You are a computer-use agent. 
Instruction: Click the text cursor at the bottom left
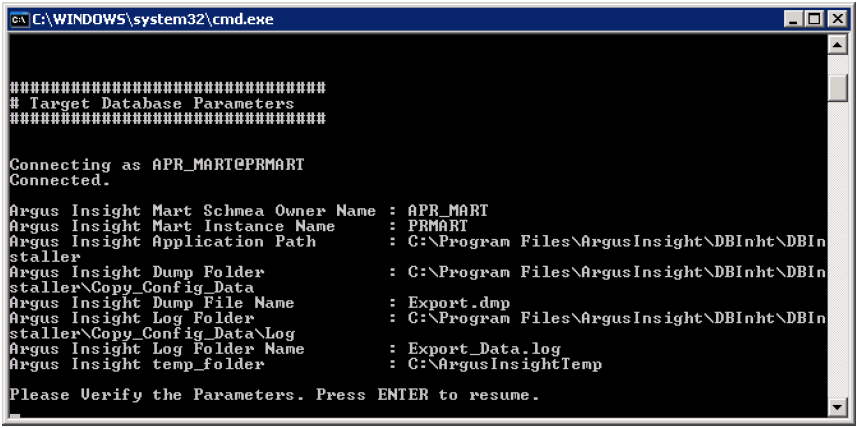[15, 416]
